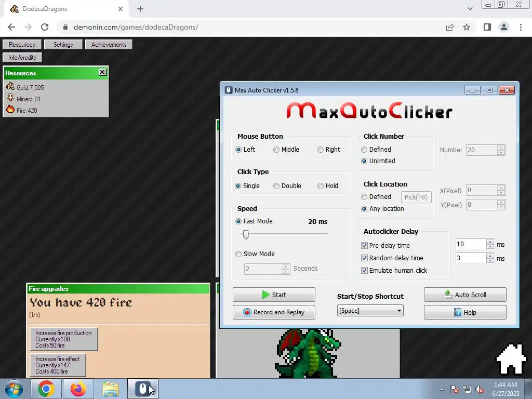The height and width of the screenshot is (399, 532).
Task: Open Chrome three-dot menu
Action: pos(521,27)
